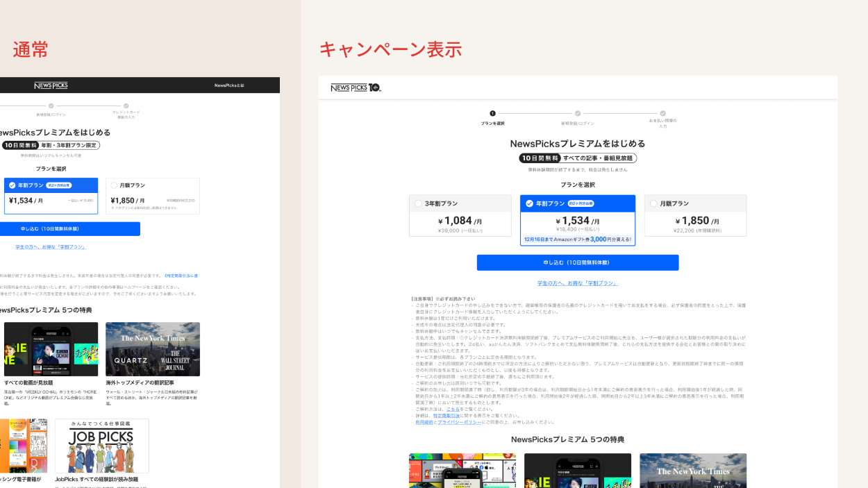The width and height of the screenshot is (868, 488).
Task: Click the お支払い情報の入力 step checkmark icon
Action: (662, 113)
